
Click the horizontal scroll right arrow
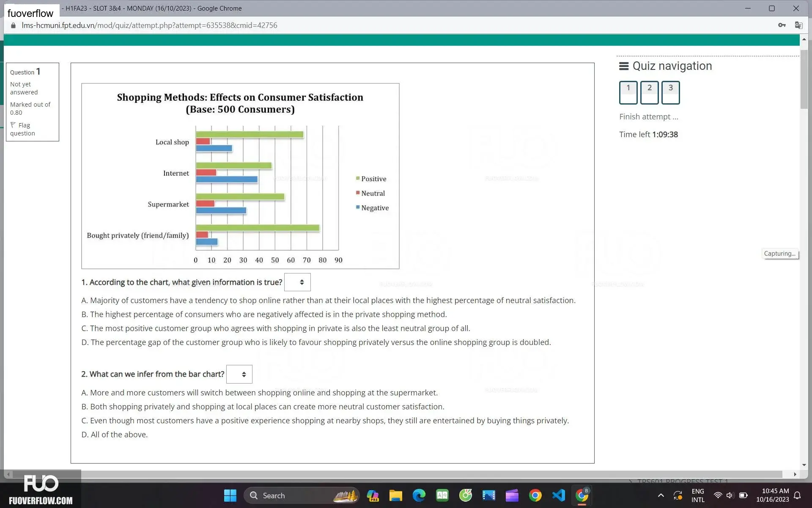(x=795, y=474)
